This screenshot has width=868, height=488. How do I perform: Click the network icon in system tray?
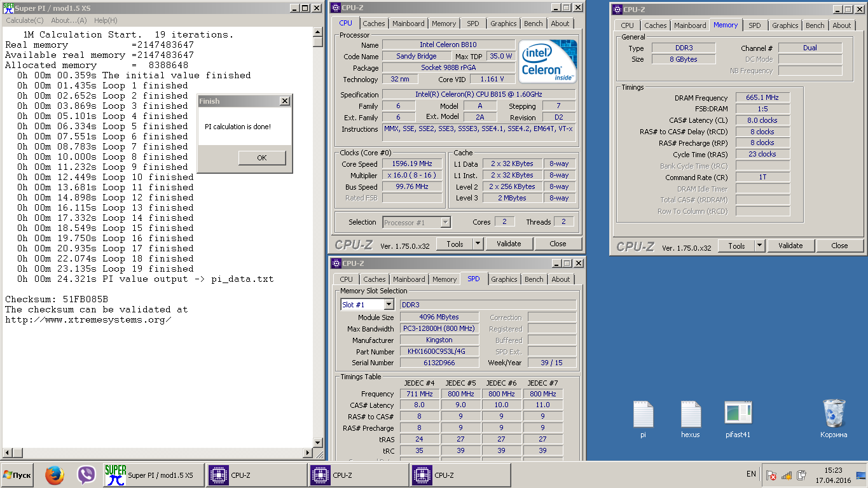[x=787, y=475]
